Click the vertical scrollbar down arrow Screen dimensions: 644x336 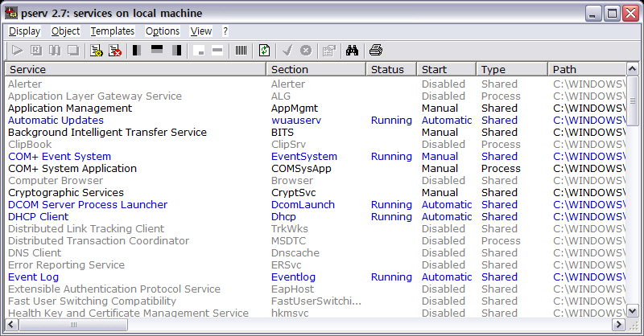coord(633,311)
